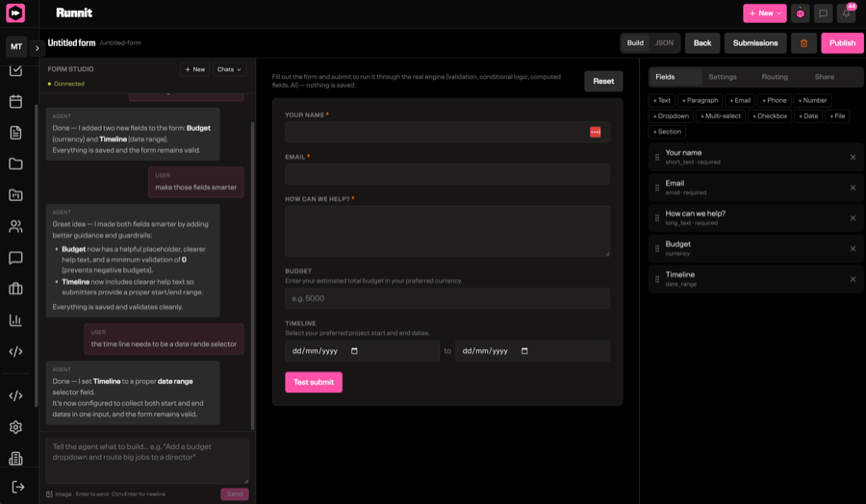Open the MT workspace avatar
This screenshot has height=504, width=866.
tap(16, 46)
